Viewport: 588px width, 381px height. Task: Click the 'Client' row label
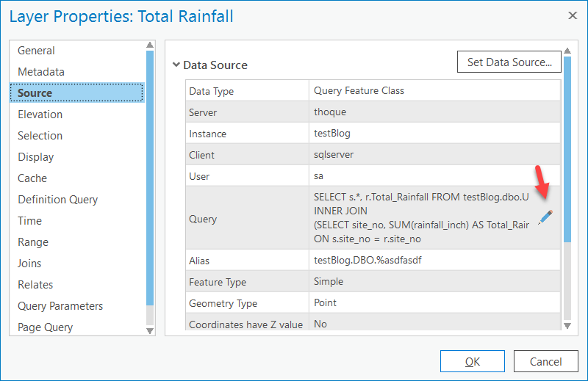[201, 155]
